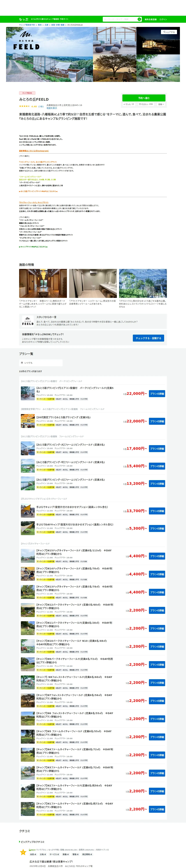Open the みとろ版グランピング・中 plan title

click(71, 462)
